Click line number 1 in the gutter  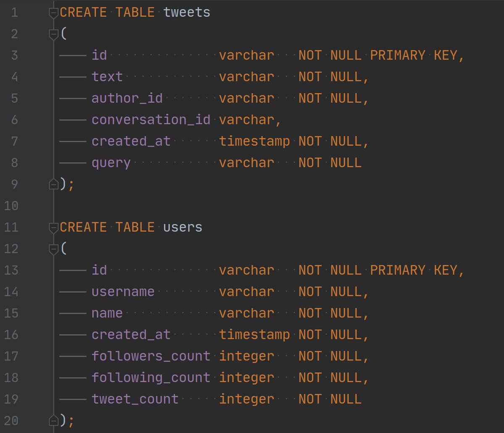pos(14,13)
